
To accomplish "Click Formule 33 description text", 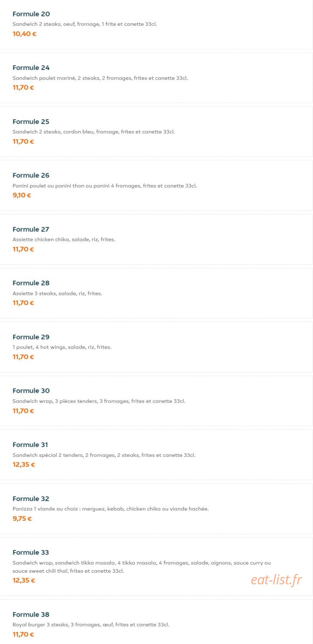I will 142,567.
